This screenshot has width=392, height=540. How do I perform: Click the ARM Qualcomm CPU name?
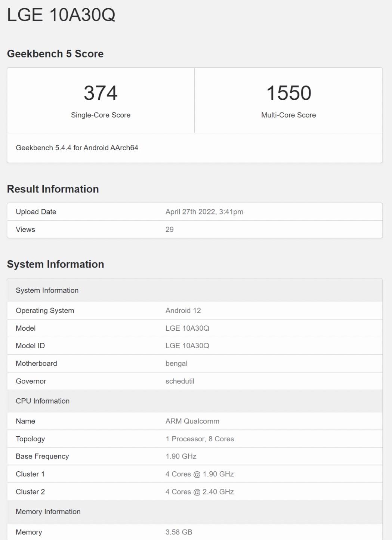pyautogui.click(x=192, y=421)
